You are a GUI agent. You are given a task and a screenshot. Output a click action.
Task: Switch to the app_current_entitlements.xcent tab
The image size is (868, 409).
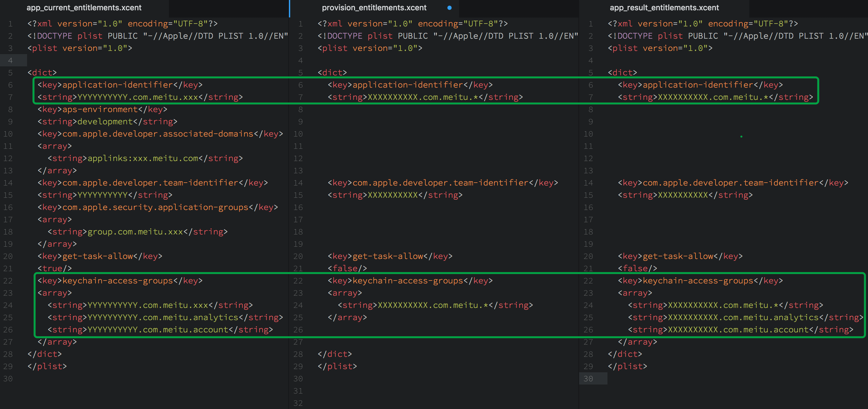tap(84, 7)
